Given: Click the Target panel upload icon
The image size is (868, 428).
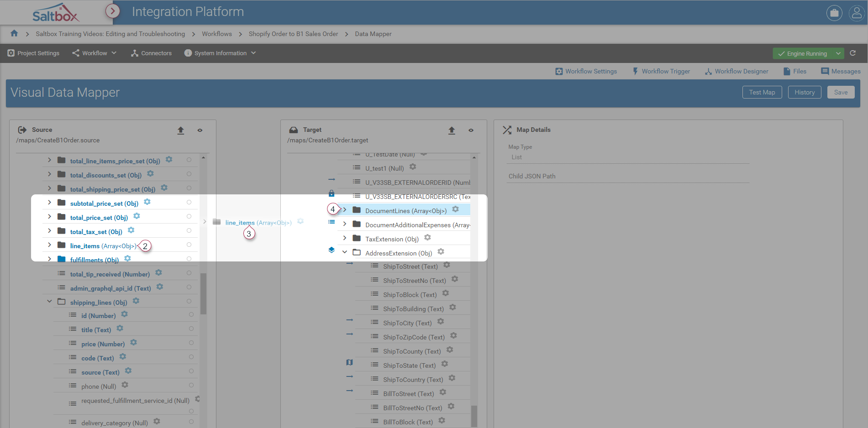Looking at the screenshot, I should pos(452,130).
